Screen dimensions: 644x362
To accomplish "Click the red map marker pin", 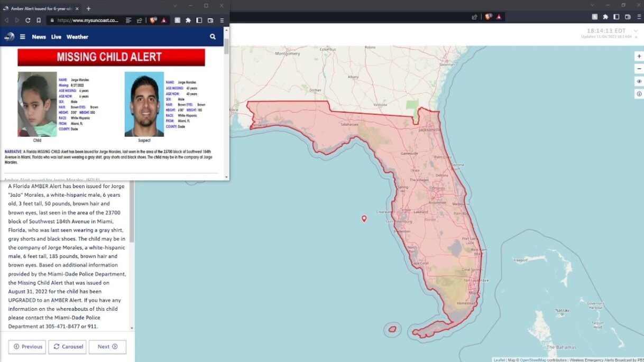I will (364, 218).
